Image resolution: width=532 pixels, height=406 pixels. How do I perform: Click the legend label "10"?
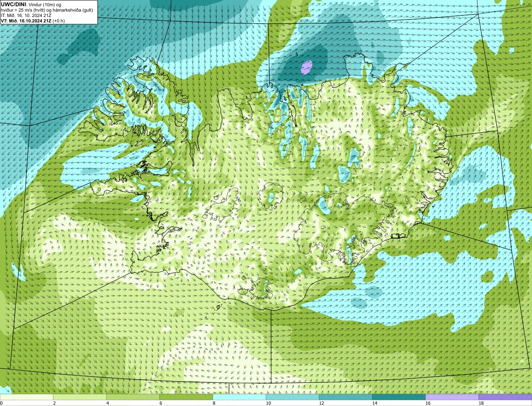coord(268,403)
